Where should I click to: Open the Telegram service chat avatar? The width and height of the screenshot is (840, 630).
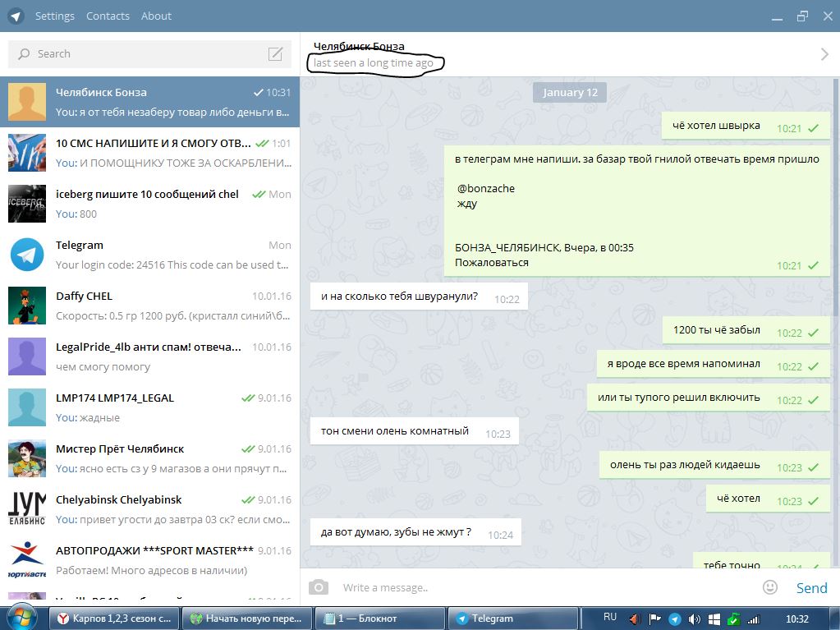point(27,255)
